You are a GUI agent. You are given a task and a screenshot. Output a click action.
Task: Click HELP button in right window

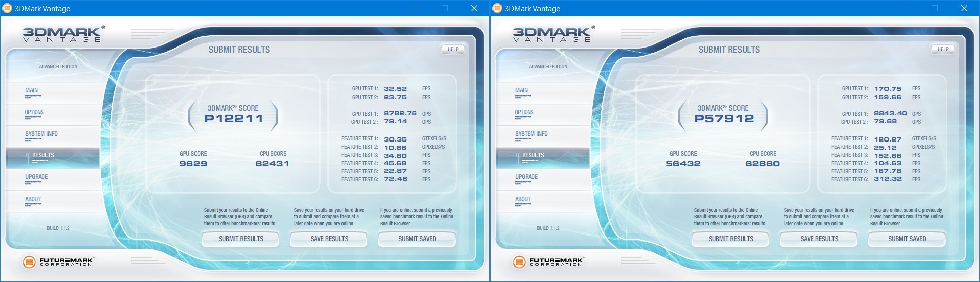click(x=943, y=50)
